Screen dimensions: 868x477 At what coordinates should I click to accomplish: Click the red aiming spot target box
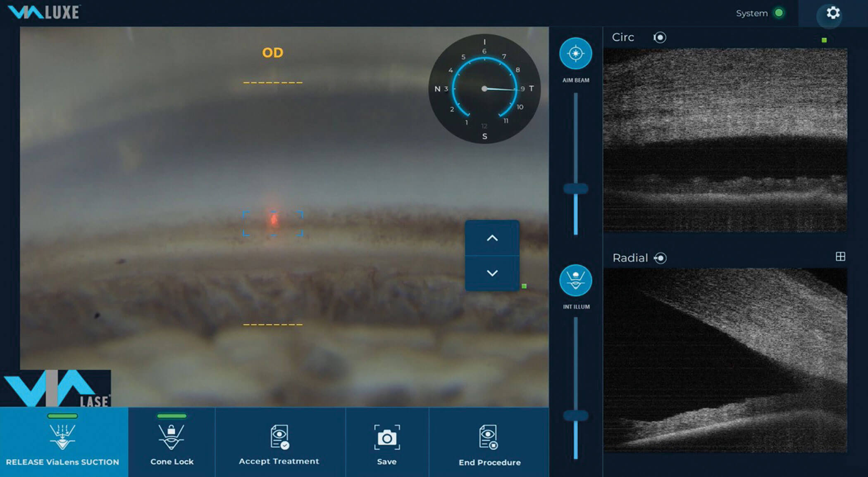point(273,223)
